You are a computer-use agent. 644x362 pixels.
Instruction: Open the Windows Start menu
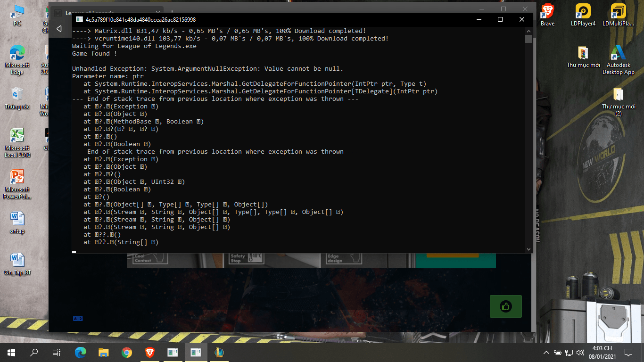pos(11,352)
